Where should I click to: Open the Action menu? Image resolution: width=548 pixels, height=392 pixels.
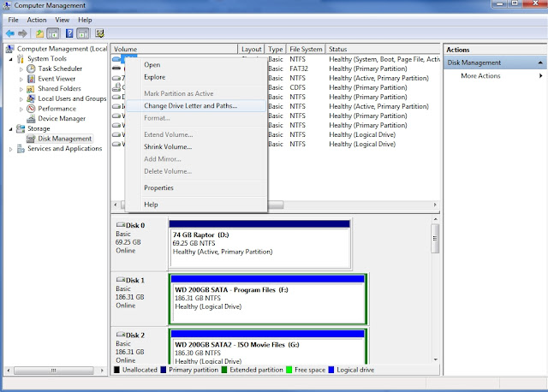[37, 20]
